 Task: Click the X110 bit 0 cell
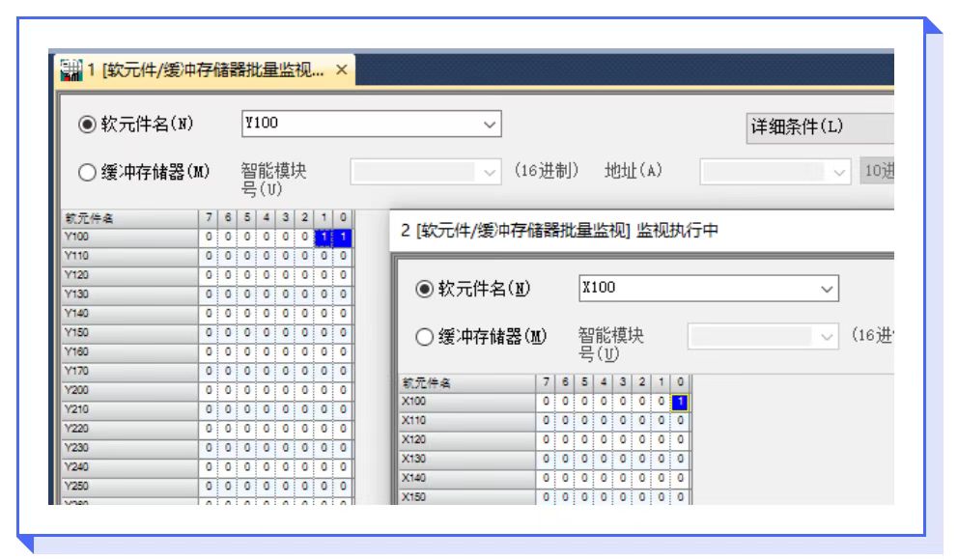(680, 421)
